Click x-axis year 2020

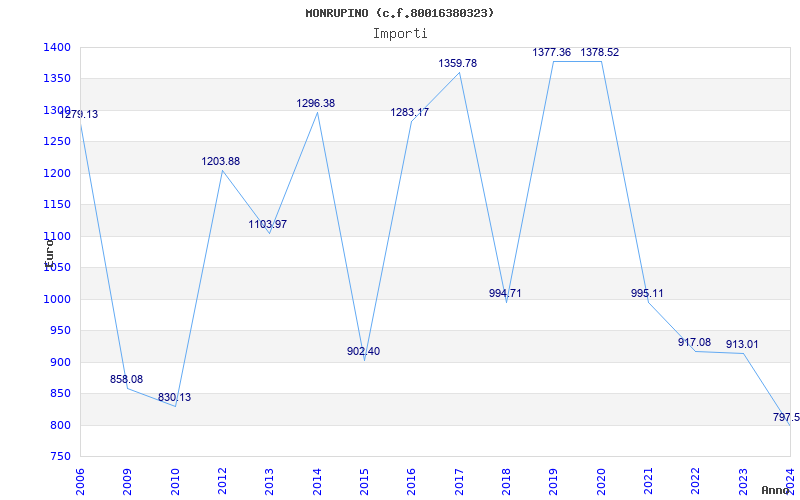[x=601, y=482]
